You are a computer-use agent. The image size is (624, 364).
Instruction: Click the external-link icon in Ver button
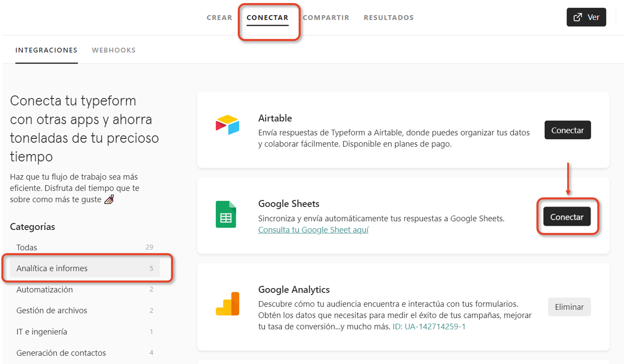pyautogui.click(x=578, y=17)
